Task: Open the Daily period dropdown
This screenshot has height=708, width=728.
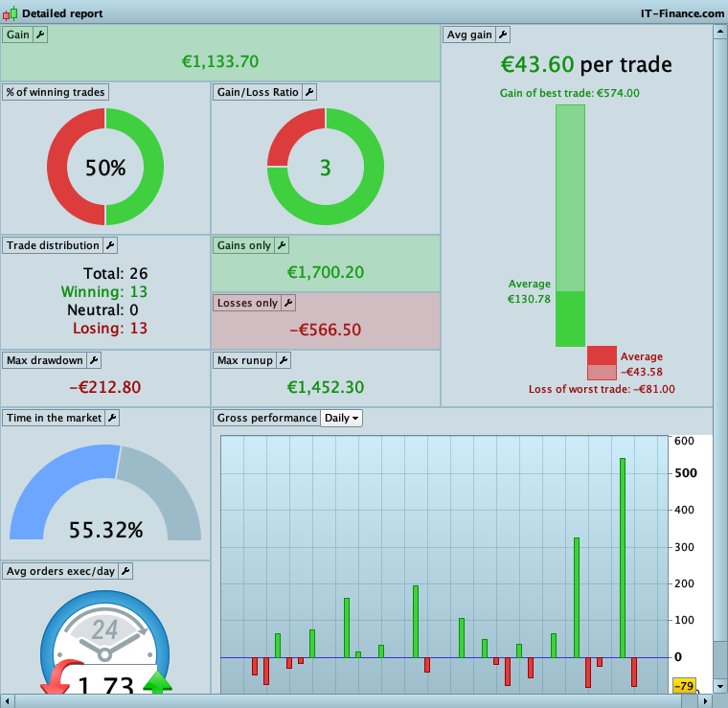Action: click(341, 418)
